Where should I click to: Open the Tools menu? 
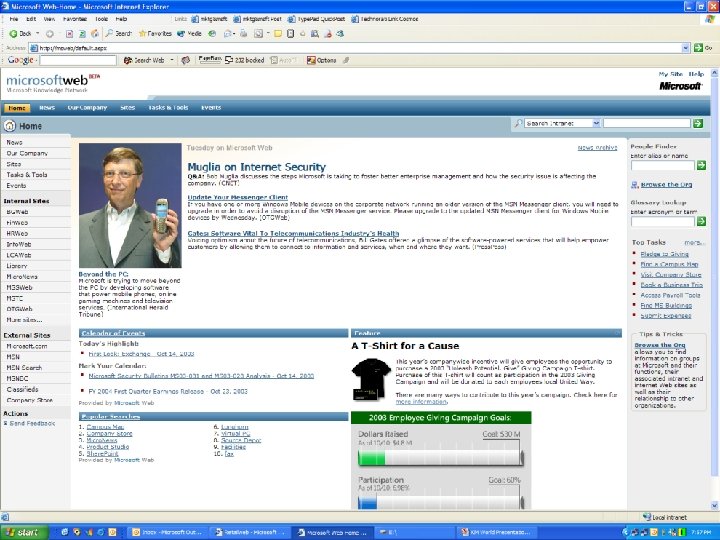pyautogui.click(x=101, y=19)
